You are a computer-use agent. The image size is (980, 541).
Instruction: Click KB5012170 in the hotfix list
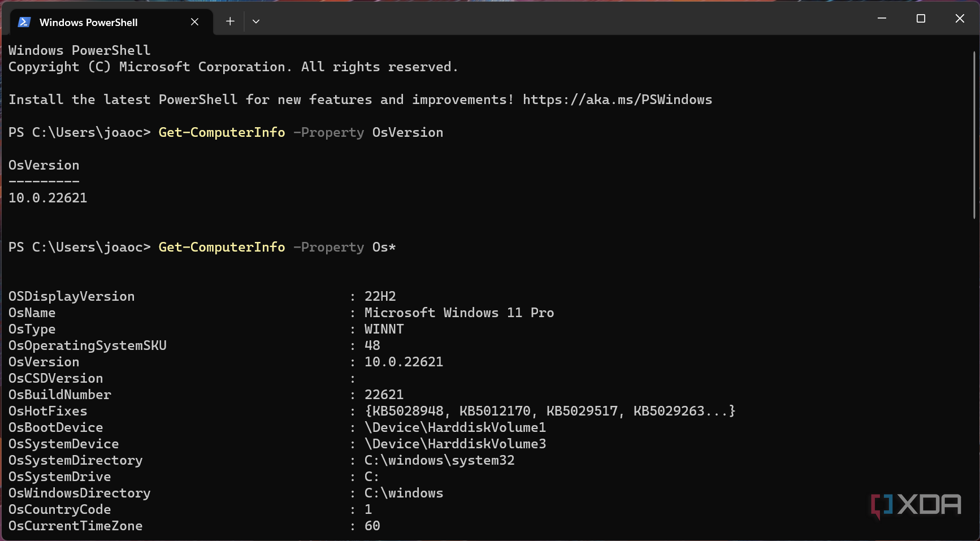495,411
